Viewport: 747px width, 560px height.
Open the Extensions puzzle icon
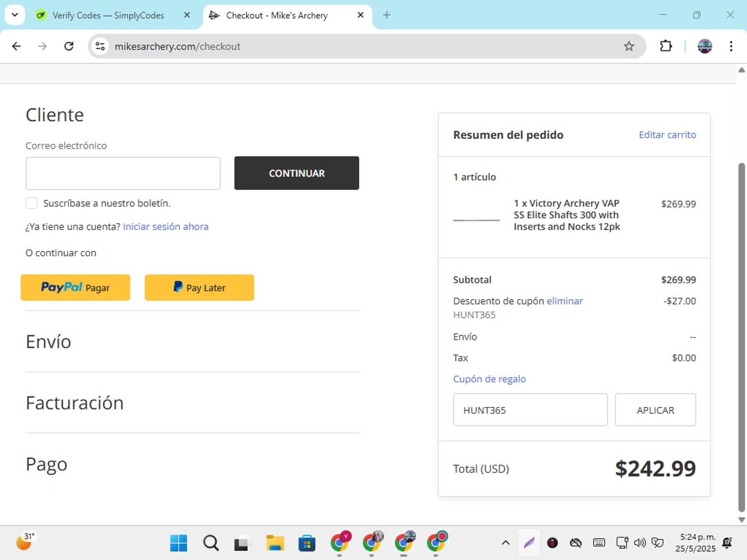(666, 46)
